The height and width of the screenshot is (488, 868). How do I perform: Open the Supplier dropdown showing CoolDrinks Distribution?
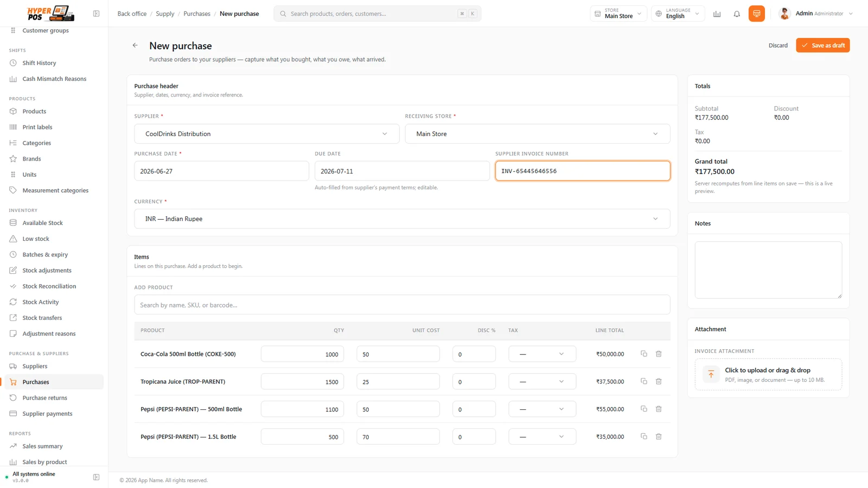(267, 134)
